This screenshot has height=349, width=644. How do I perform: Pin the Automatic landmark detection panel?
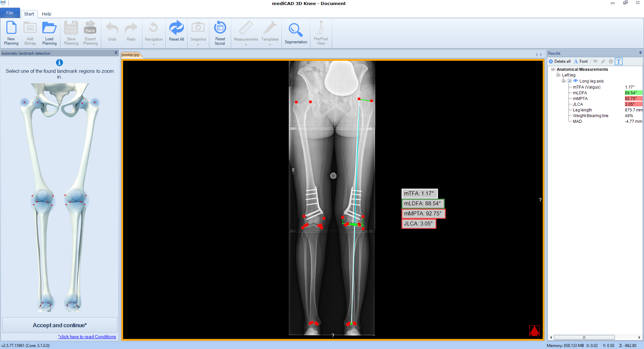[x=116, y=53]
